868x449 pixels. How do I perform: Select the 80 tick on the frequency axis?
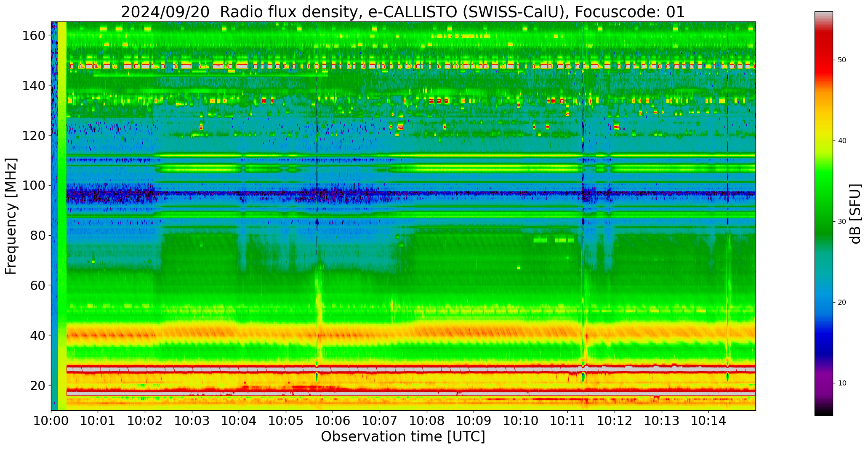(37, 235)
